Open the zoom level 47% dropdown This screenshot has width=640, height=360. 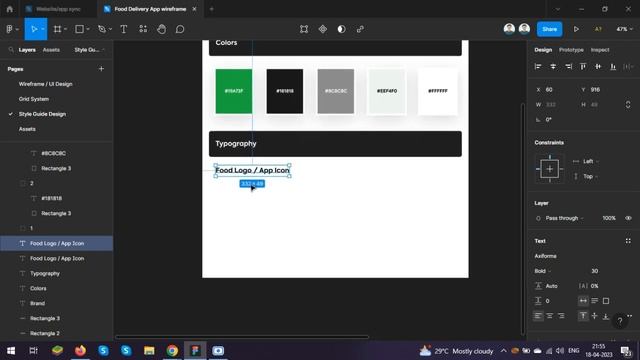click(624, 29)
